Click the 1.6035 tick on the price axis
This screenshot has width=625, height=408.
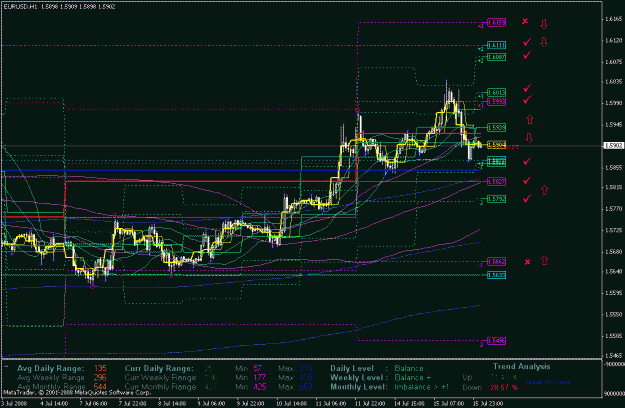point(613,82)
